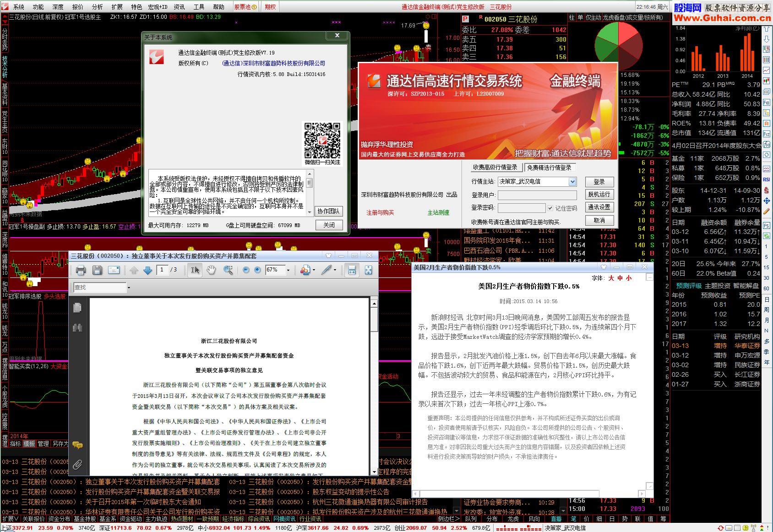Open PDF attachments paperclip panel
Screen dimensions: 773x532
pos(77,465)
